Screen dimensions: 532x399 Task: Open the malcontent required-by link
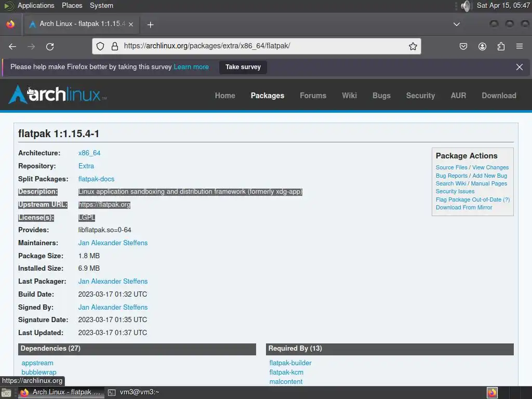286,382
